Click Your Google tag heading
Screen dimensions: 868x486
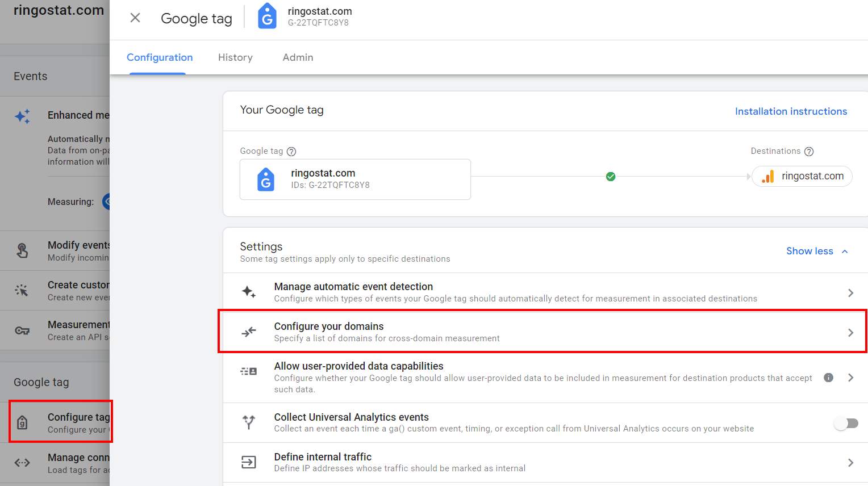(282, 110)
